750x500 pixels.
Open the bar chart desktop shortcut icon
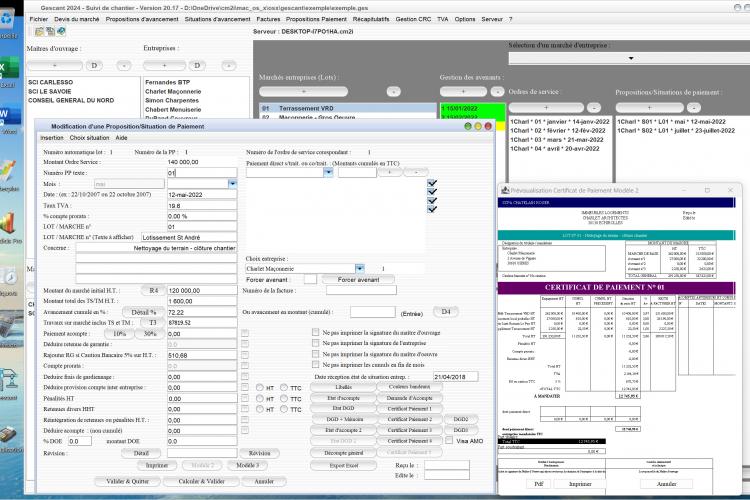tap(8, 224)
